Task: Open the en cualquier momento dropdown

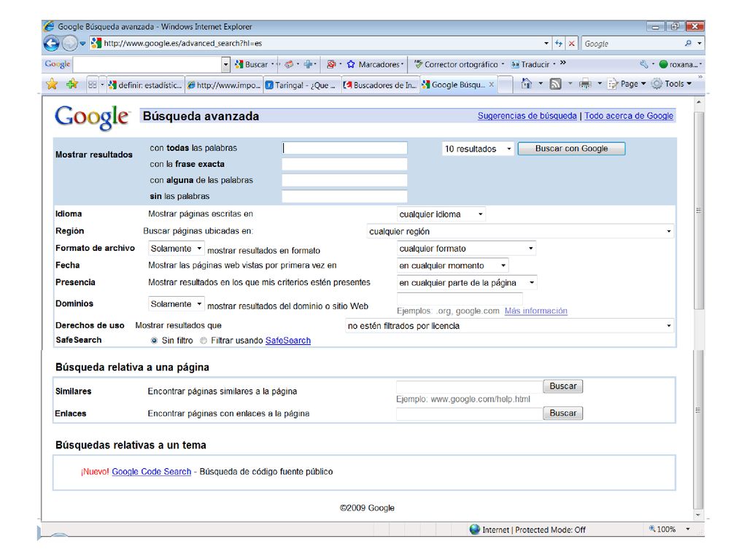Action: (452, 265)
